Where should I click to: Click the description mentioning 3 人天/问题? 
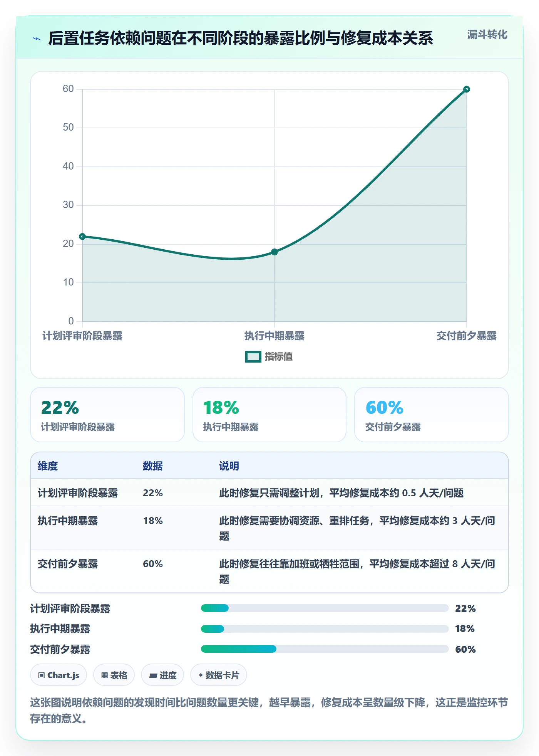click(357, 528)
